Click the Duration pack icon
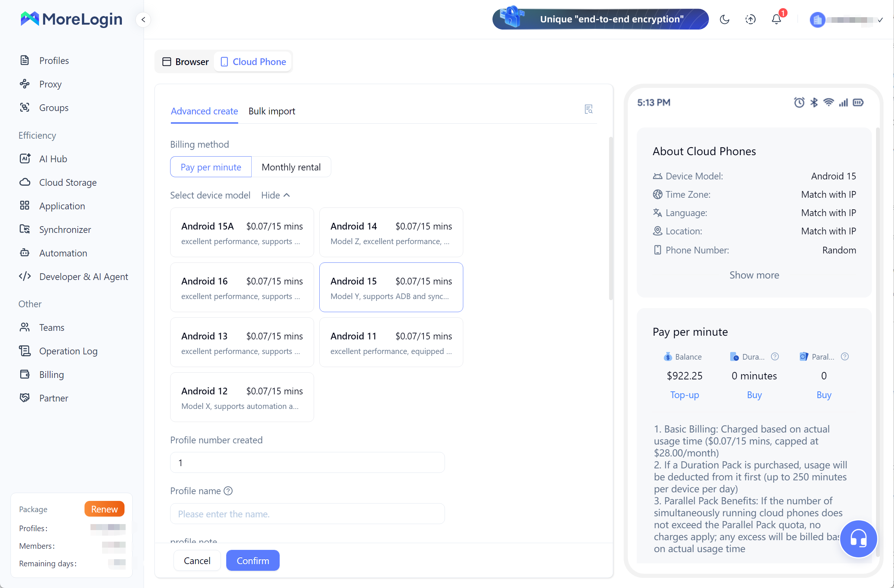 tap(734, 357)
